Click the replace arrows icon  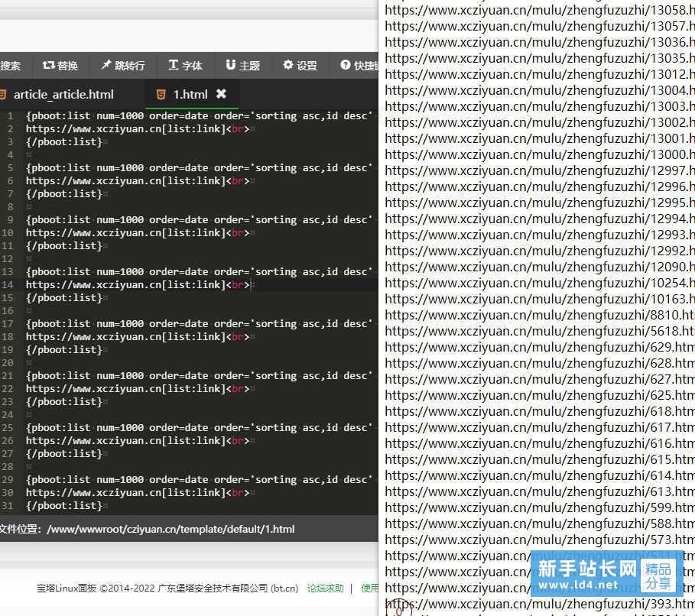pos(48,65)
